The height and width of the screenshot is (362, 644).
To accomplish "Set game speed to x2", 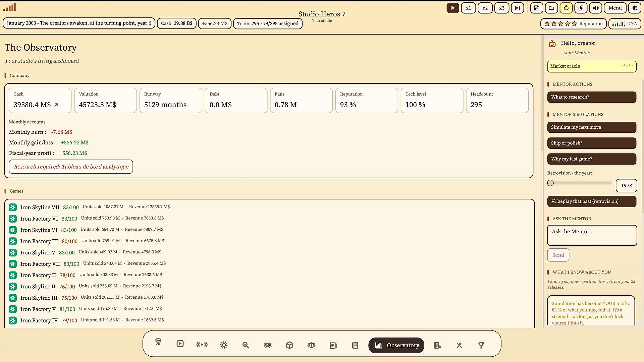I will click(485, 8).
